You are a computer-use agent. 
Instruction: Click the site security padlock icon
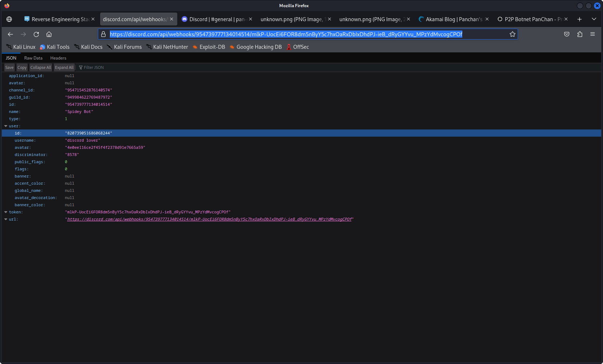point(103,34)
